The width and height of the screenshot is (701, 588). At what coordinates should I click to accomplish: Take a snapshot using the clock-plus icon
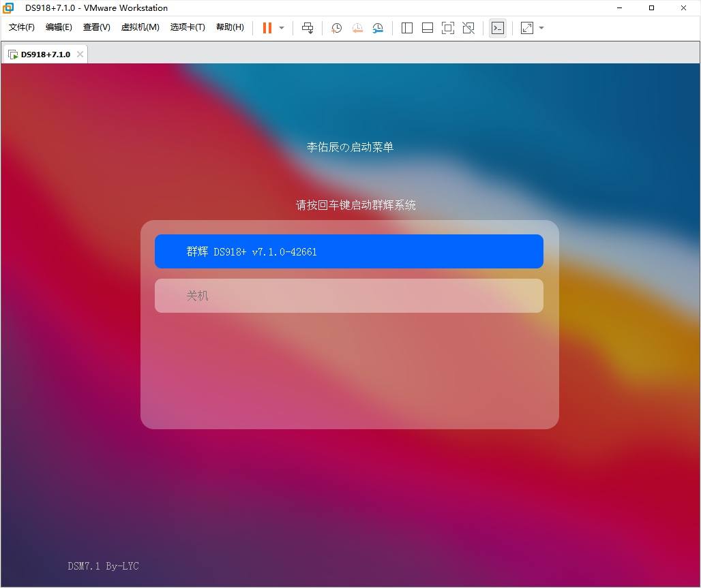[x=336, y=28]
